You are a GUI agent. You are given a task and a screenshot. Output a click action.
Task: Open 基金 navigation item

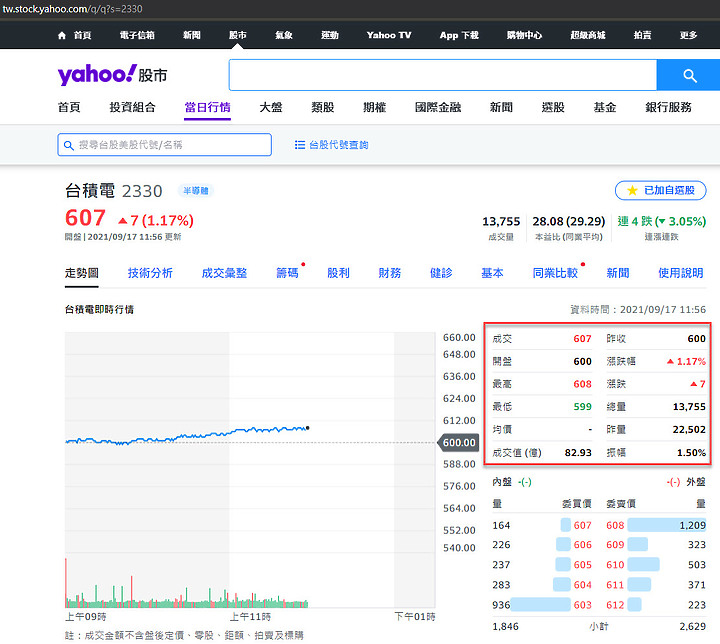604,107
